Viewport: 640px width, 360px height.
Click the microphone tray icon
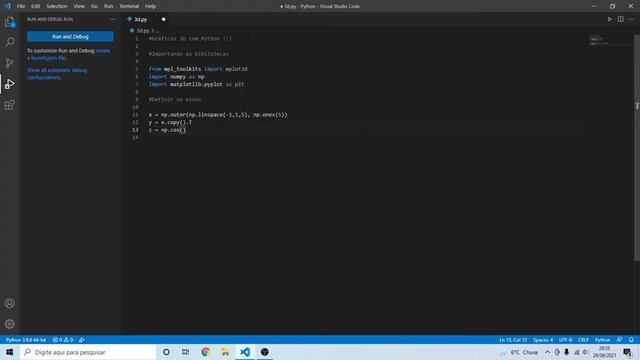tap(567, 352)
